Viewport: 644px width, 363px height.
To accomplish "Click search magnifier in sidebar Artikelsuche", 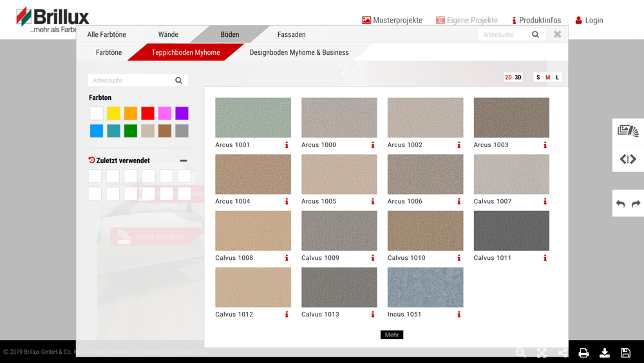I will coord(178,80).
